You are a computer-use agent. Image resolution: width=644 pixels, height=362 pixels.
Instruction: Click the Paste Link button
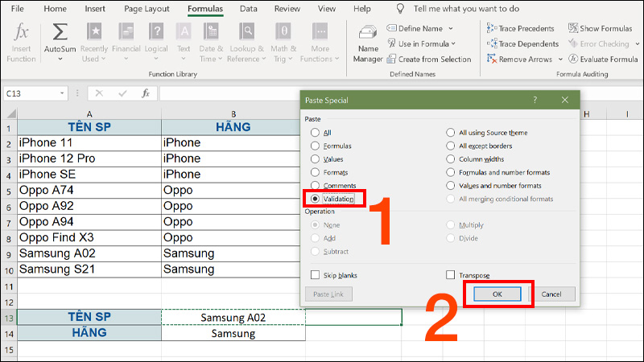(x=328, y=294)
